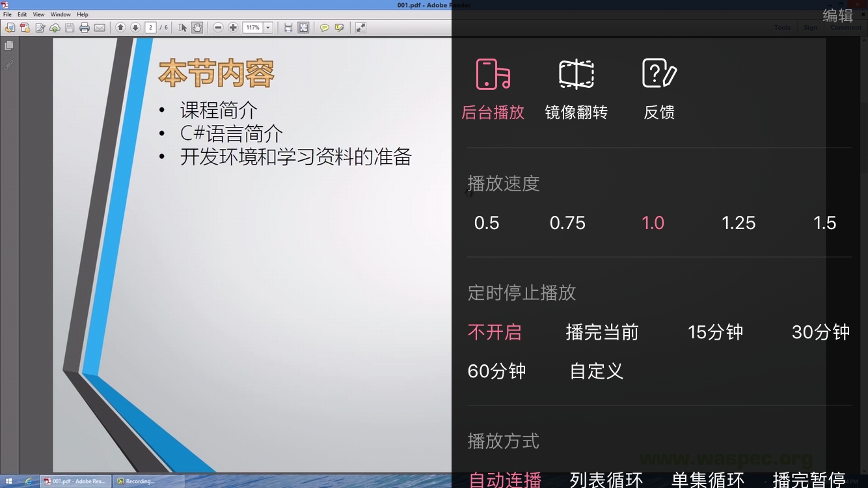The width and height of the screenshot is (868, 488).
Task: Select the 1.0 playback speed
Action: pos(653,223)
